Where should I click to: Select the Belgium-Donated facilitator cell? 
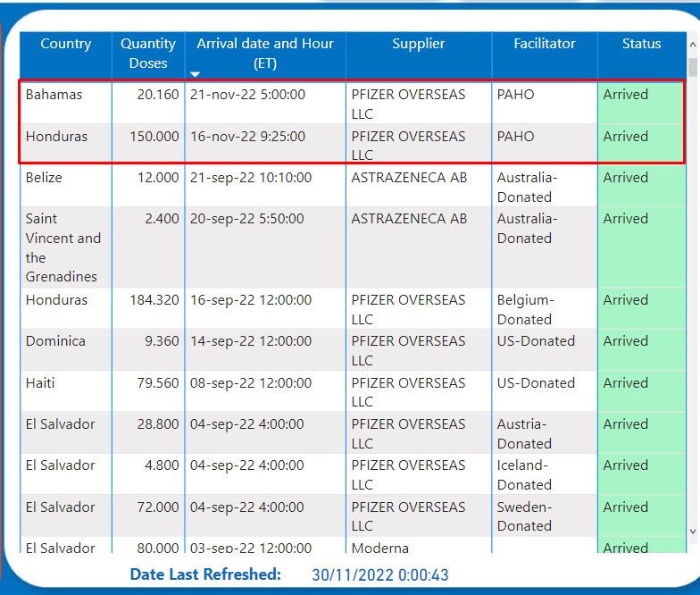[526, 309]
